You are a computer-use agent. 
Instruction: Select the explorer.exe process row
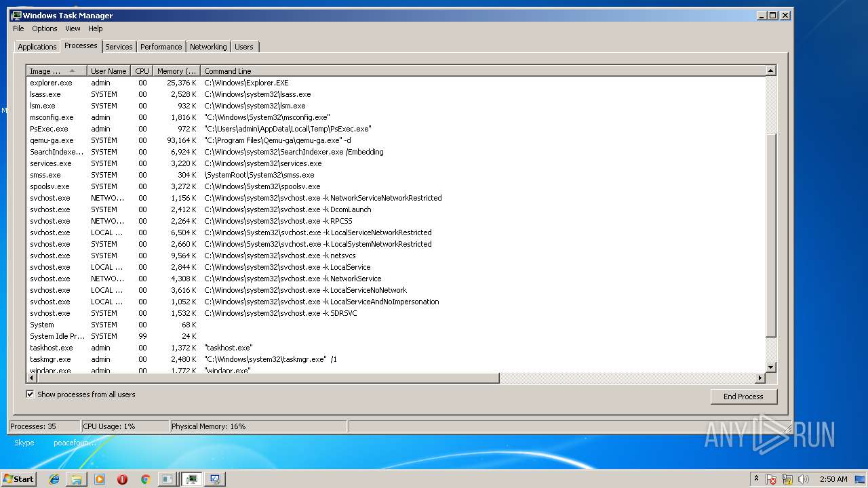point(395,83)
